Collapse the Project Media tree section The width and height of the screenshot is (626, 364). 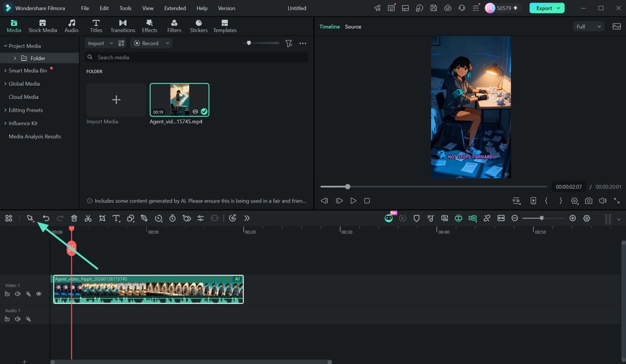click(x=5, y=46)
